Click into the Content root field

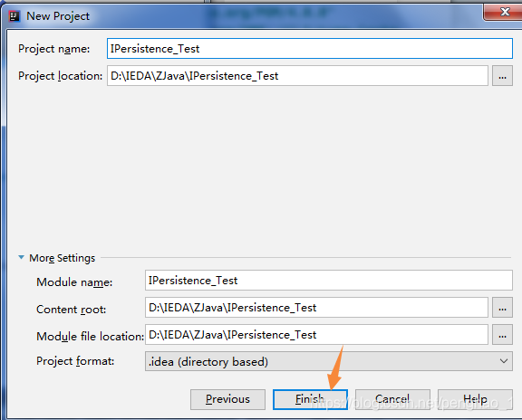316,308
